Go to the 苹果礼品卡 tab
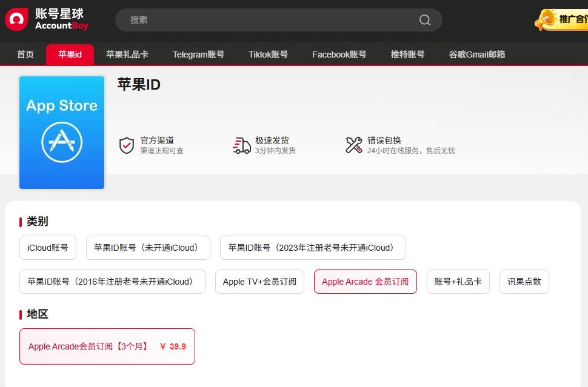 pos(127,55)
